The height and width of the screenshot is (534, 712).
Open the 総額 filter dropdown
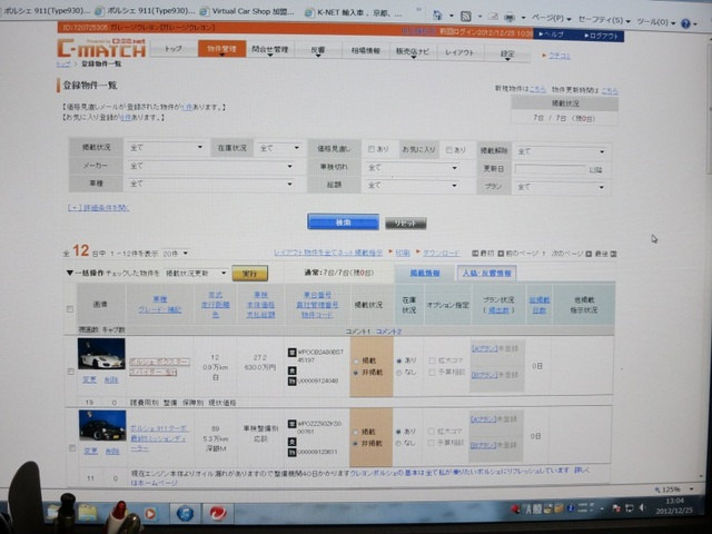(412, 185)
